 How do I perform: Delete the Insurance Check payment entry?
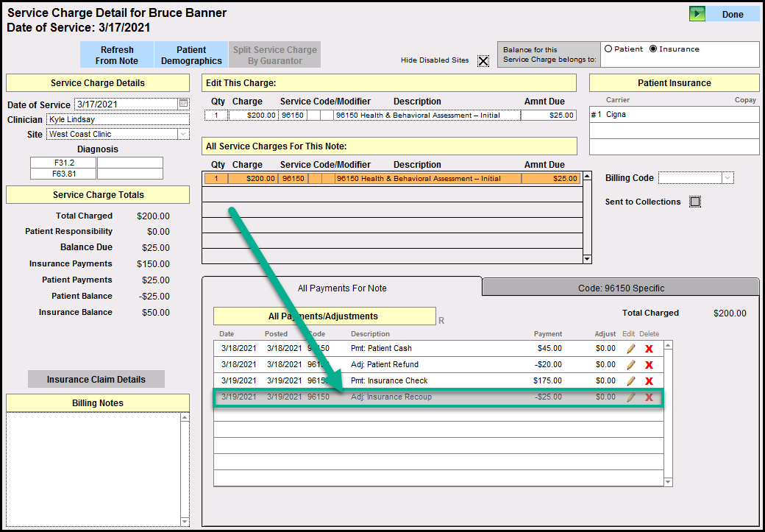pos(649,381)
